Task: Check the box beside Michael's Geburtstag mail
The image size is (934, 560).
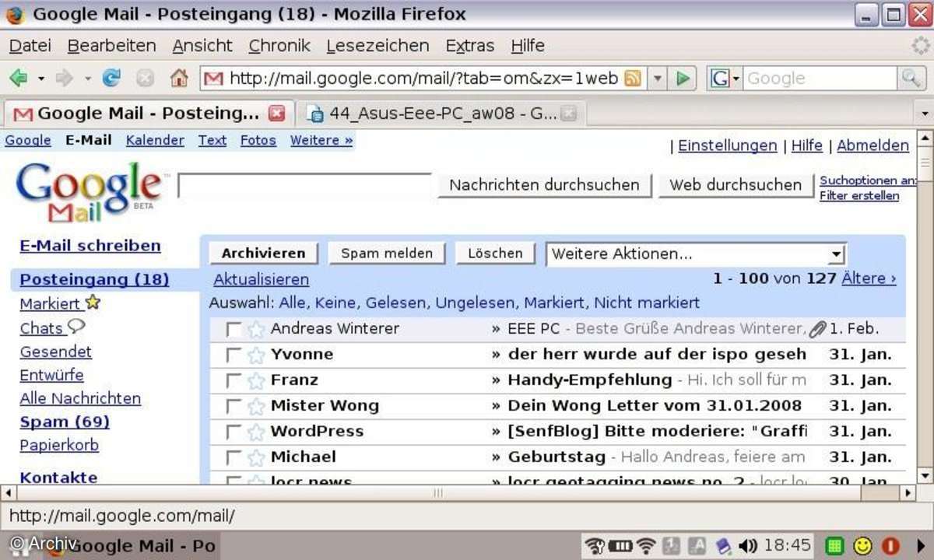Action: [x=233, y=458]
